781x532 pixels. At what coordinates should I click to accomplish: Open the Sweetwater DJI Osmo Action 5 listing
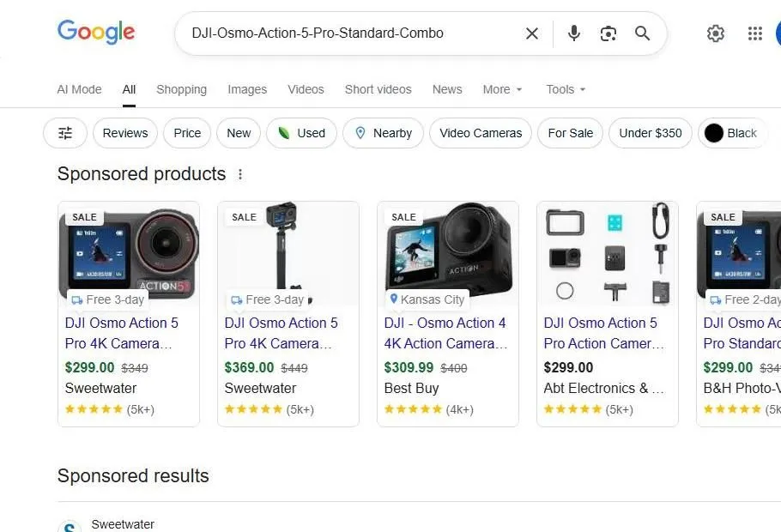[122, 333]
